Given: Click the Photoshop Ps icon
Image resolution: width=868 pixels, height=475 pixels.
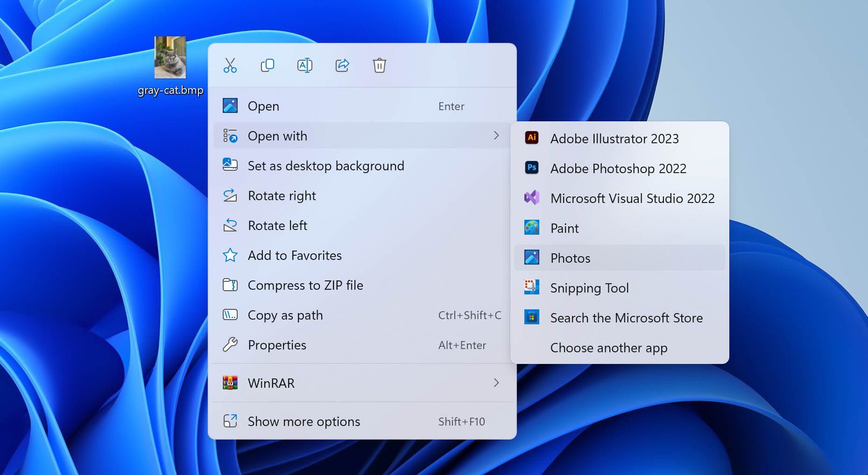Looking at the screenshot, I should pyautogui.click(x=532, y=168).
